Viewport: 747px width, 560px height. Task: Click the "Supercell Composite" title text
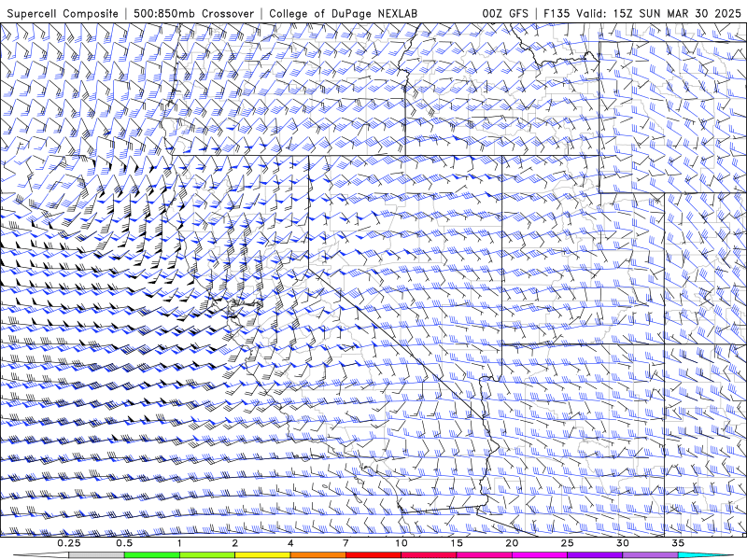63,13
